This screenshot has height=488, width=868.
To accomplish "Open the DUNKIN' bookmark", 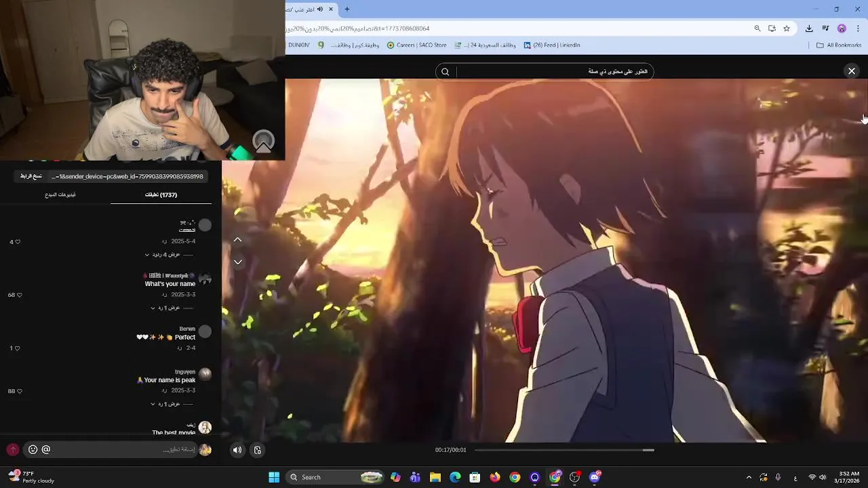I will [x=299, y=45].
